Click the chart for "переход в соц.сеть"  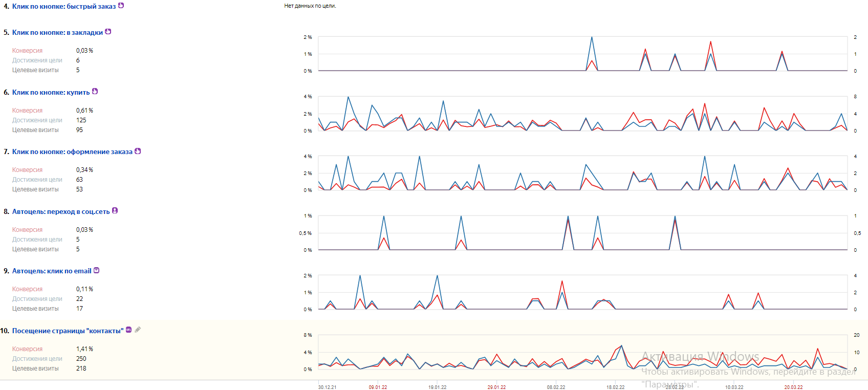[583, 233]
